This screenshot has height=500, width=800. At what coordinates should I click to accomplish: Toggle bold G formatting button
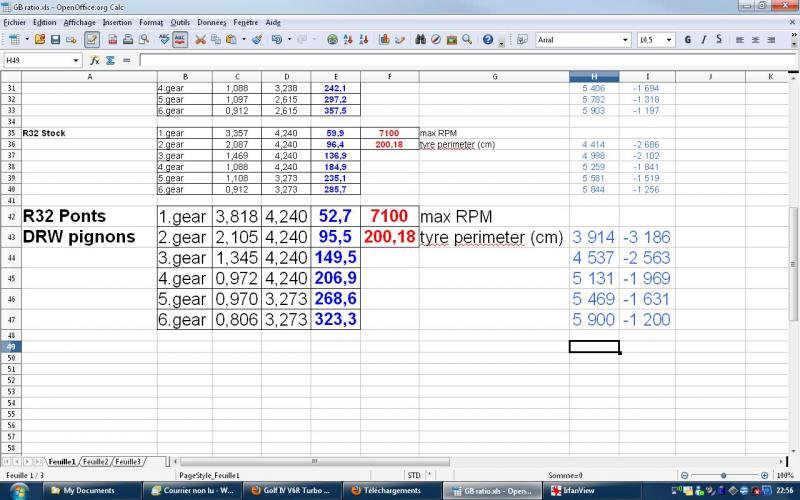coord(688,39)
